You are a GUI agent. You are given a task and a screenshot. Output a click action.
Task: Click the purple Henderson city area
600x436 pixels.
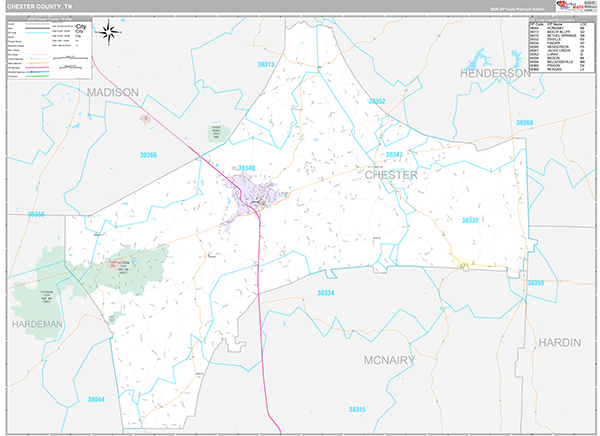point(246,187)
